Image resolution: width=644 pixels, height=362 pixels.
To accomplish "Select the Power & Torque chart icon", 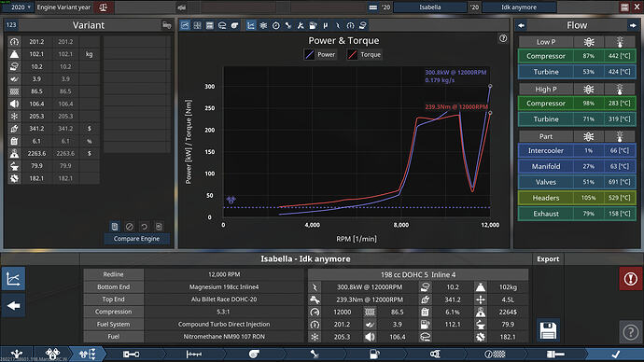I will (250, 25).
